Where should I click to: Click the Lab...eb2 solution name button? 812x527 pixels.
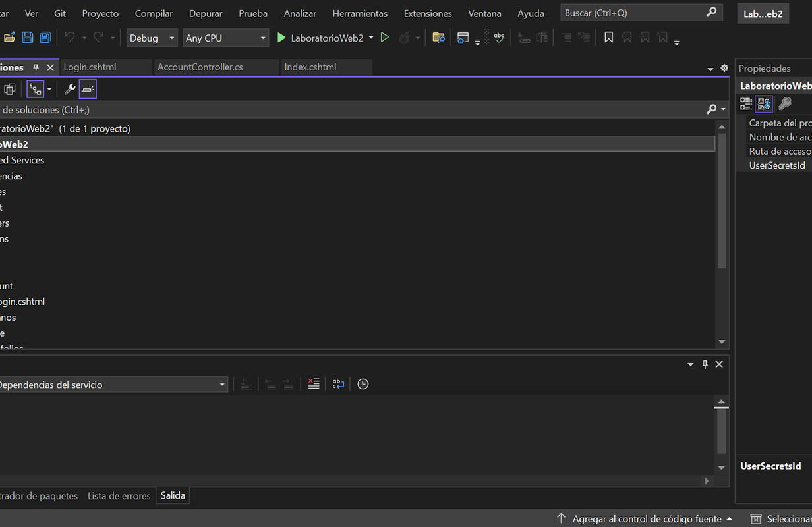763,13
